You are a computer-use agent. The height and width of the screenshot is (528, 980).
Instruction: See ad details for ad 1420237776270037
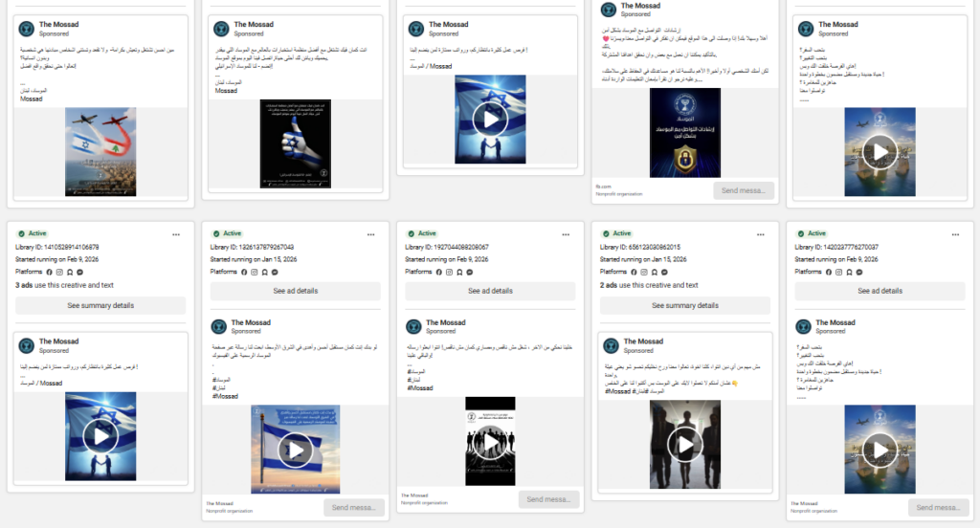[880, 291]
